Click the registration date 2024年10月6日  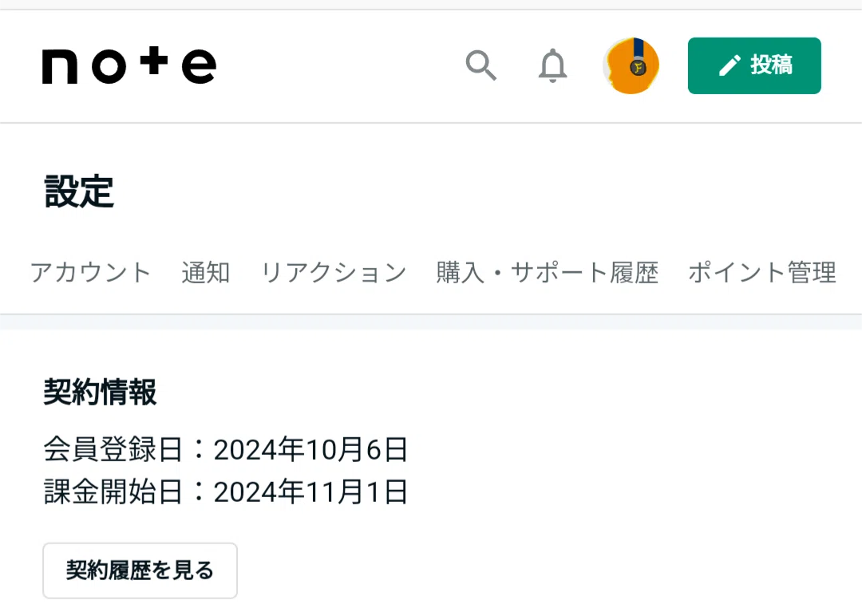click(310, 449)
